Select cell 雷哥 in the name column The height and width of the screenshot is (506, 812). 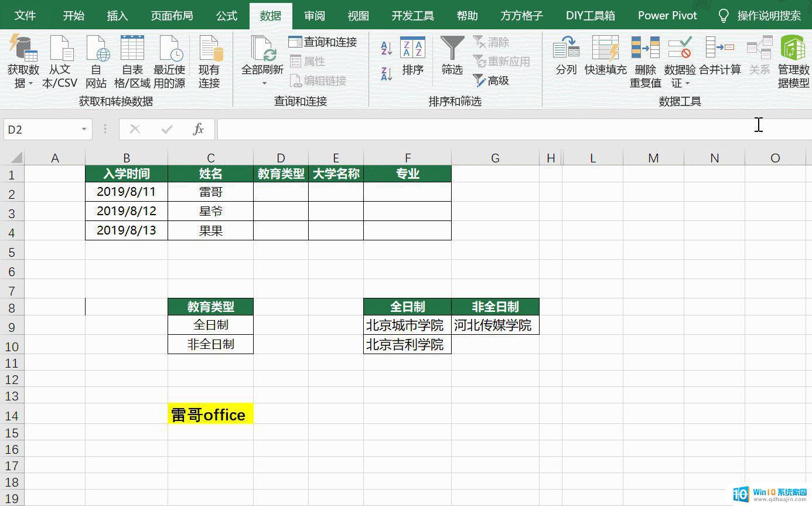pyautogui.click(x=211, y=192)
